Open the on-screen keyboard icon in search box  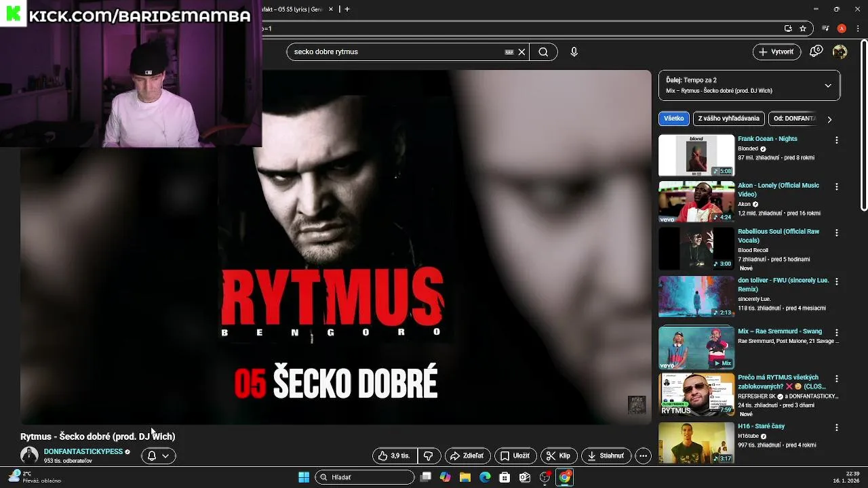509,52
